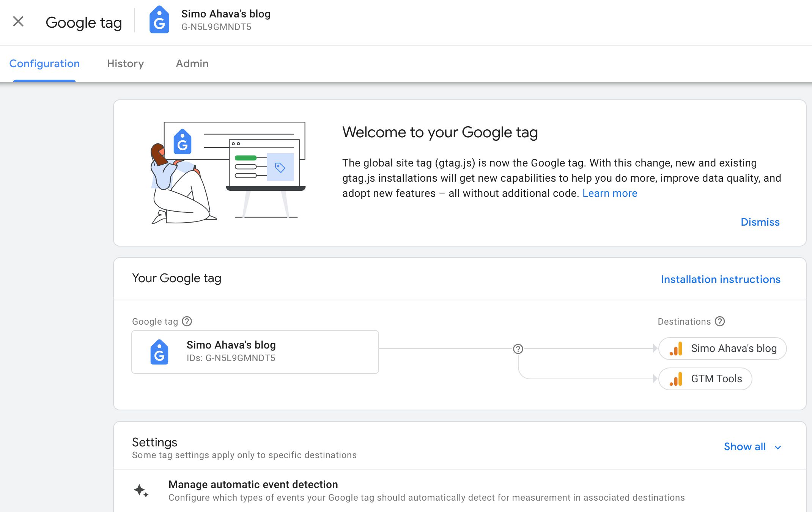Switch to the Admin tab
Screen dimensions: 812x512
pos(192,63)
